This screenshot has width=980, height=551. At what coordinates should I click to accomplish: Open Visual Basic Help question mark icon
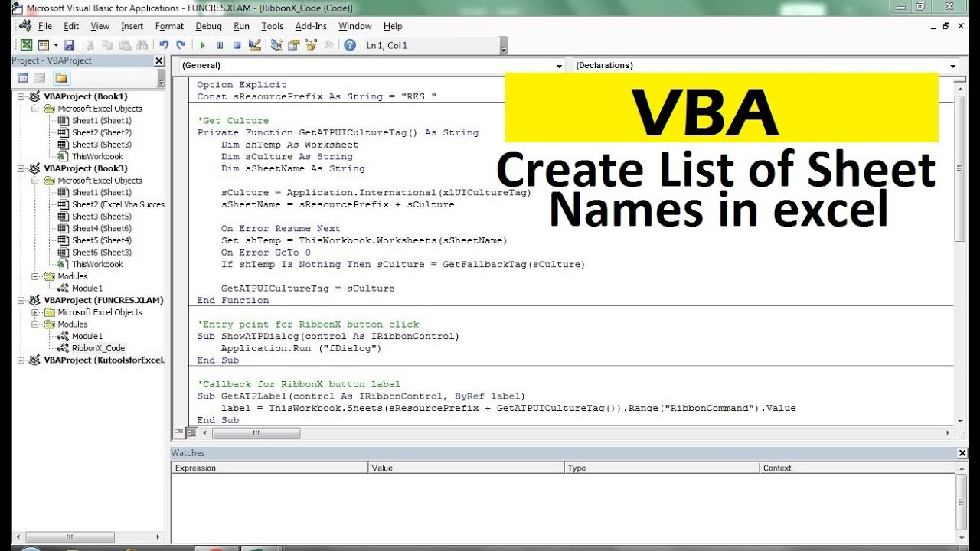(x=350, y=45)
